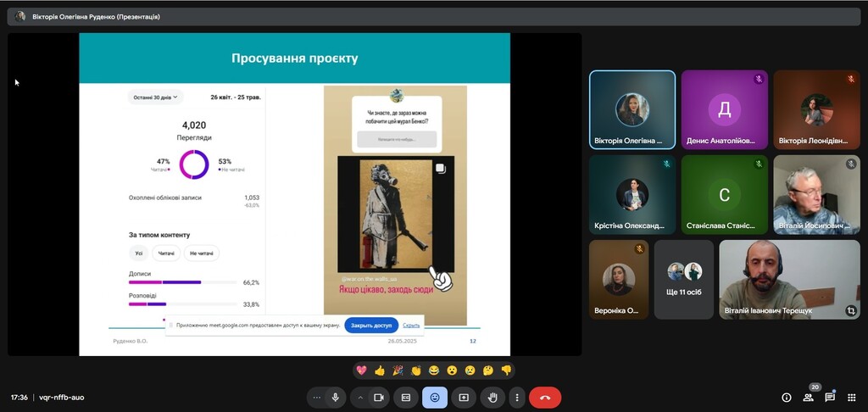Open the emoji reactions panel button
Screen dimensions: 868x412
[435, 397]
